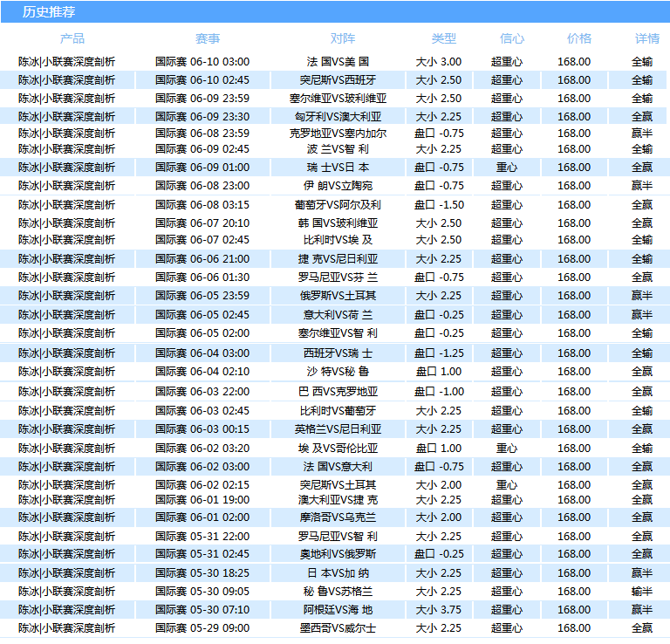Select the match 葡萄牙VS阿尔及利
The image size is (670, 644).
click(x=338, y=205)
